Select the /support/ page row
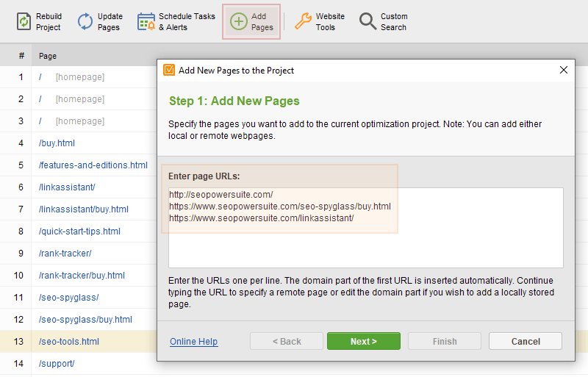588x377 pixels. (78, 364)
